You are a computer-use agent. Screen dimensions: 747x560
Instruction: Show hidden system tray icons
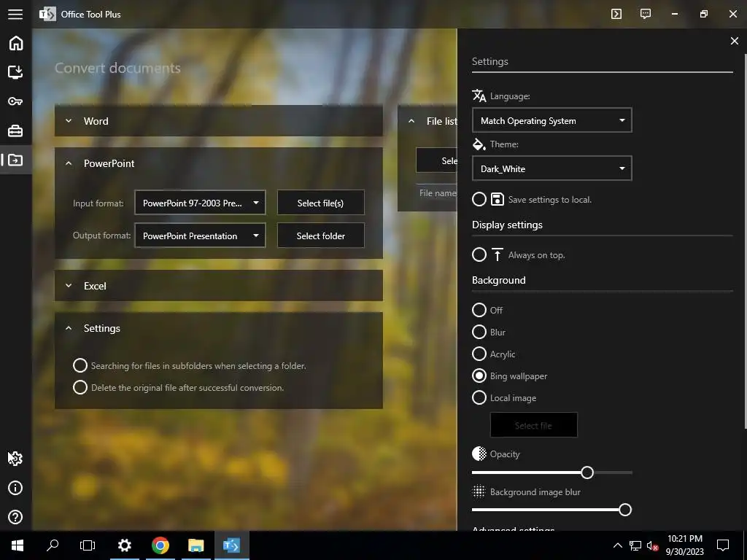click(x=617, y=545)
